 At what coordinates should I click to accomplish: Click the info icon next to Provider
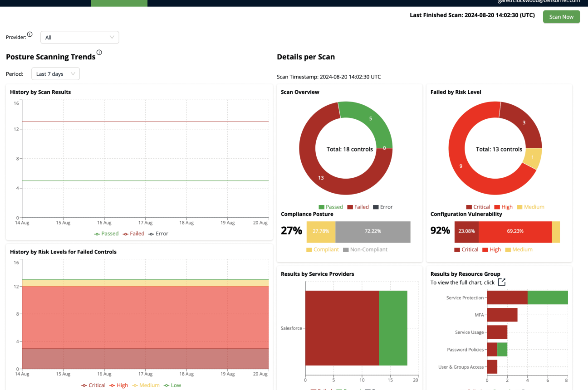[30, 34]
